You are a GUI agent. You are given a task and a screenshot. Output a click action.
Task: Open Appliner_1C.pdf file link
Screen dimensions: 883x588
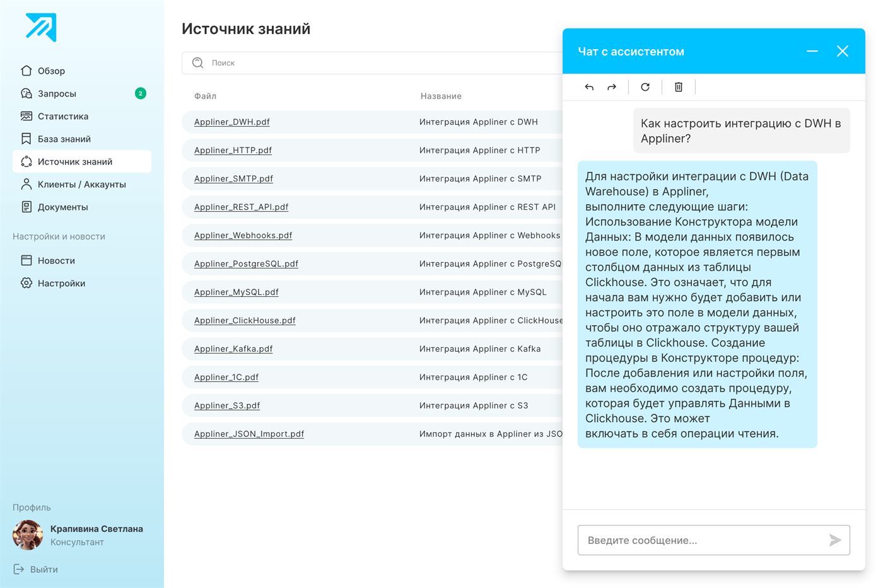226,377
